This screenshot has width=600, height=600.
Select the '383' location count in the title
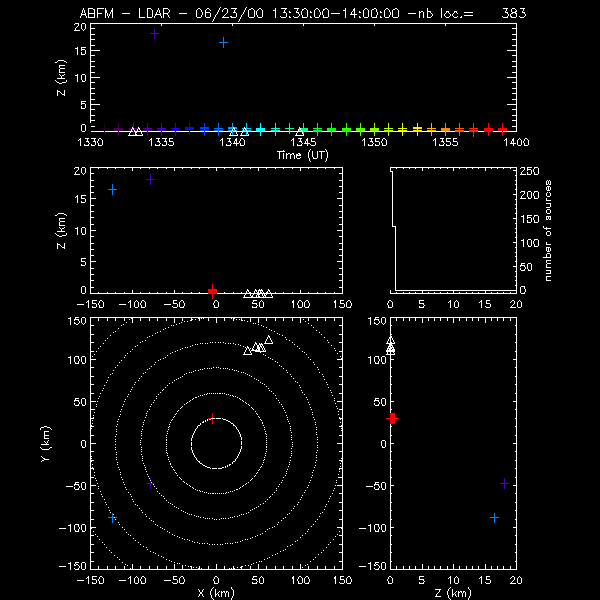click(514, 13)
